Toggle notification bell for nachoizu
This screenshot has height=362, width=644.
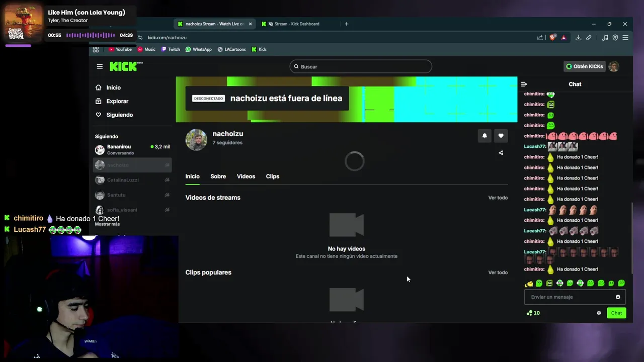click(x=485, y=136)
